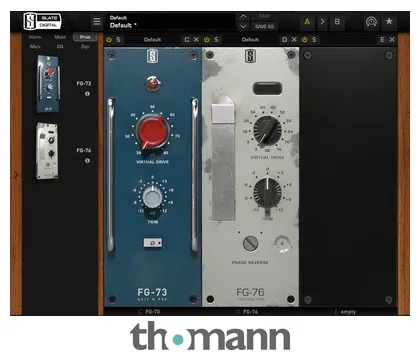Choose FG-76 thumbnail in browser
The width and height of the screenshot is (420, 360).
pyautogui.click(x=47, y=151)
